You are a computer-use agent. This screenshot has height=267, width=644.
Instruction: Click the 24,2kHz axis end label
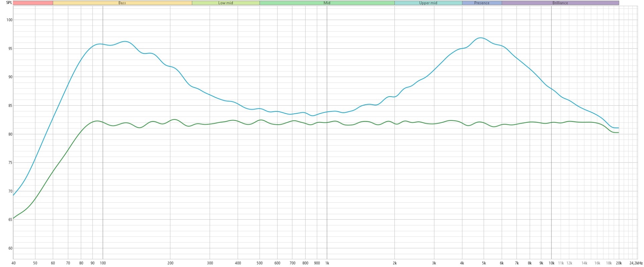(x=636, y=263)
